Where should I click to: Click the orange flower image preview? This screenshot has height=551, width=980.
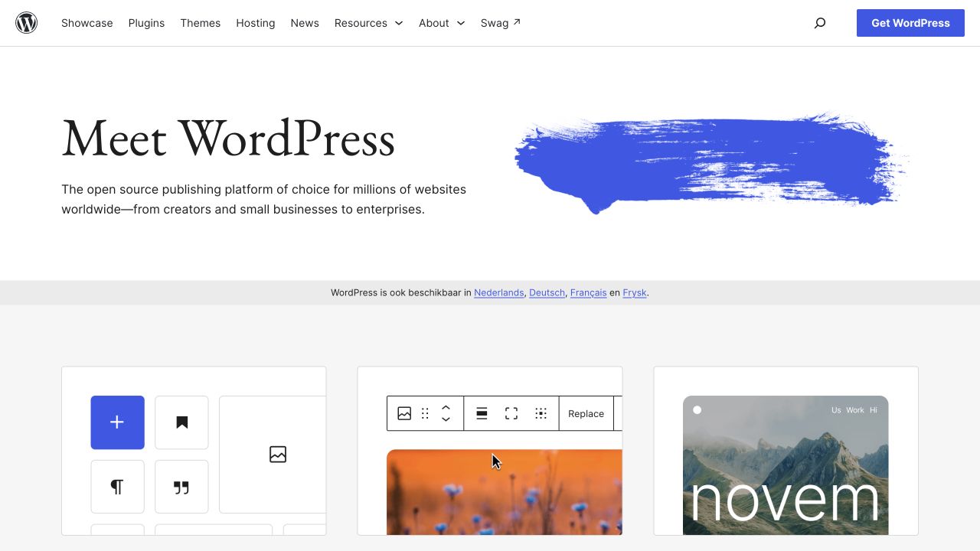click(x=505, y=492)
